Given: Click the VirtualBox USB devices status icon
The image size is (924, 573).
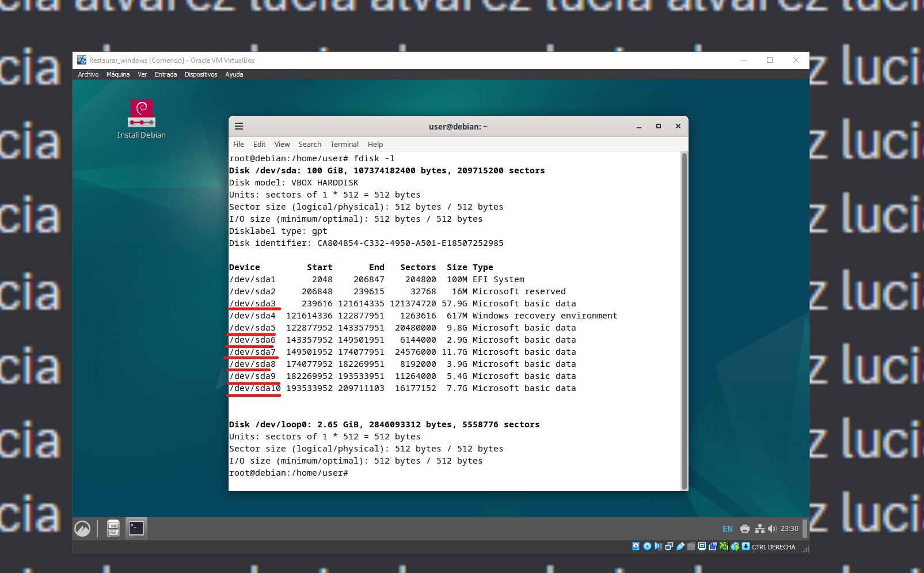Looking at the screenshot, I should [680, 547].
